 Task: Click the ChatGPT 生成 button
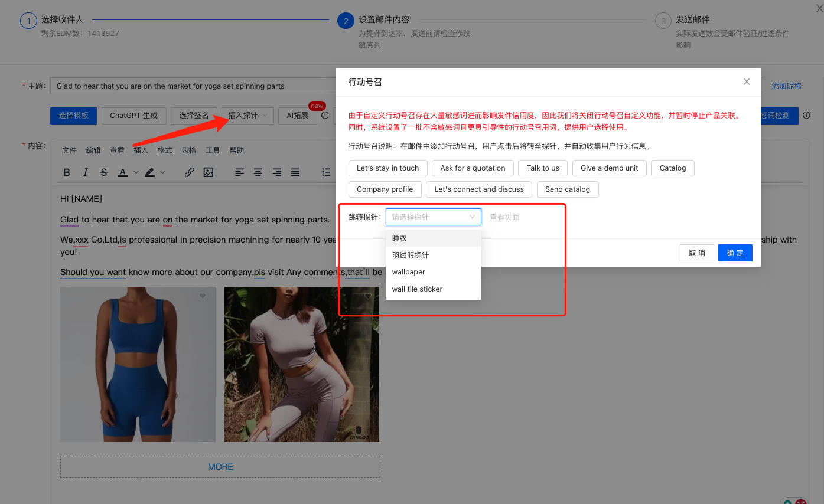click(x=134, y=116)
